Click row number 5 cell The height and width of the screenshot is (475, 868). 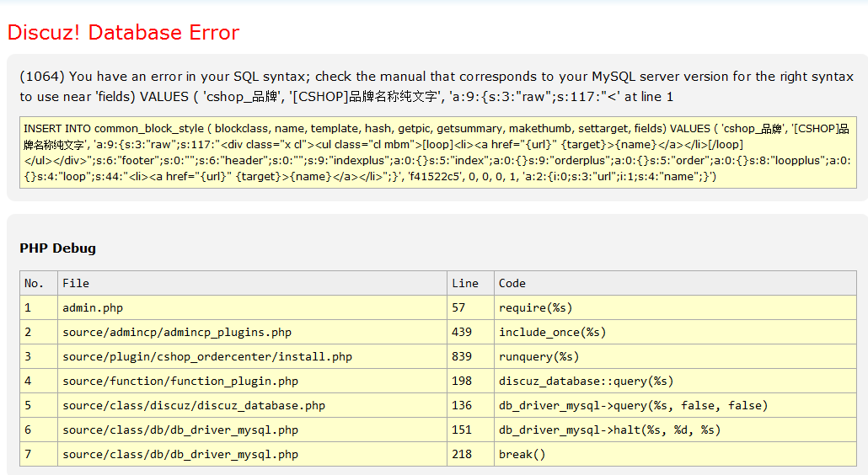click(x=39, y=405)
